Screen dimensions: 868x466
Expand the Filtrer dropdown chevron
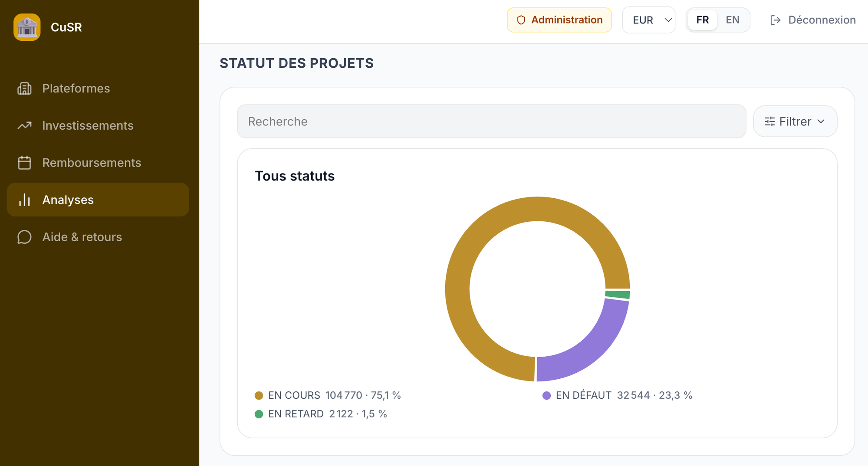(821, 121)
